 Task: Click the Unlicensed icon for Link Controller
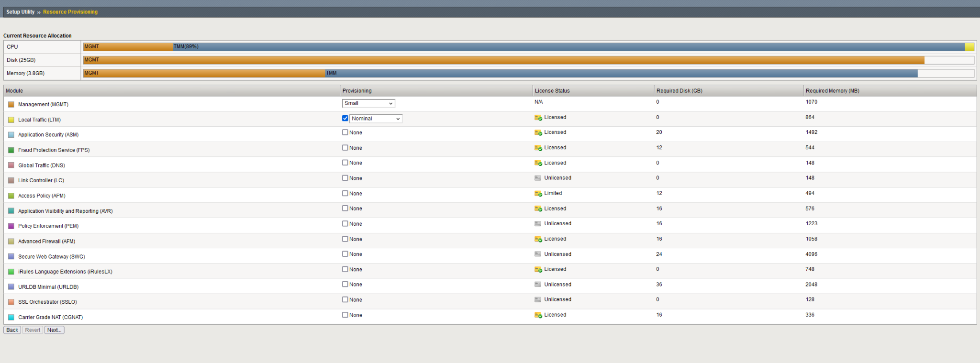click(x=538, y=178)
